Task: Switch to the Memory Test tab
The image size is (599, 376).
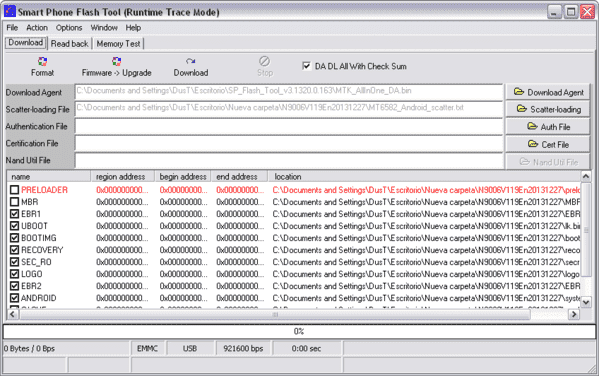Action: [118, 44]
